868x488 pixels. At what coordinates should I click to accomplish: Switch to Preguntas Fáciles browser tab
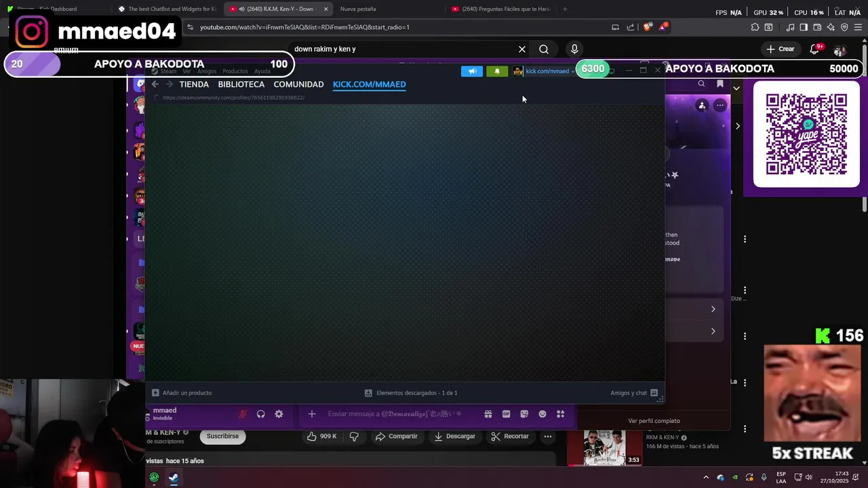[x=502, y=9]
